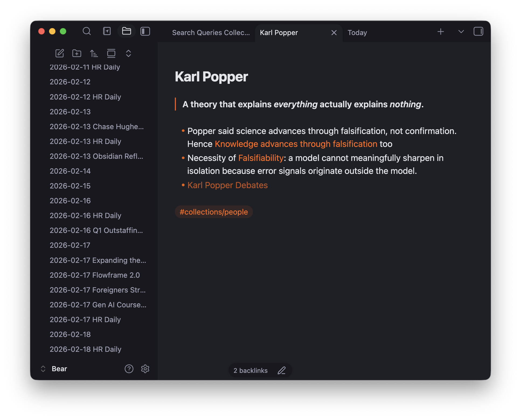The image size is (521, 420).
Task: Select the Karl Popper tab
Action: pos(279,33)
